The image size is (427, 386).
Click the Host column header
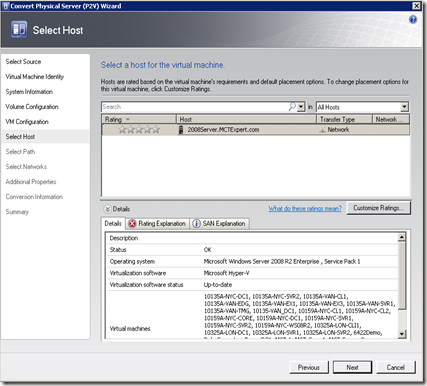point(246,119)
